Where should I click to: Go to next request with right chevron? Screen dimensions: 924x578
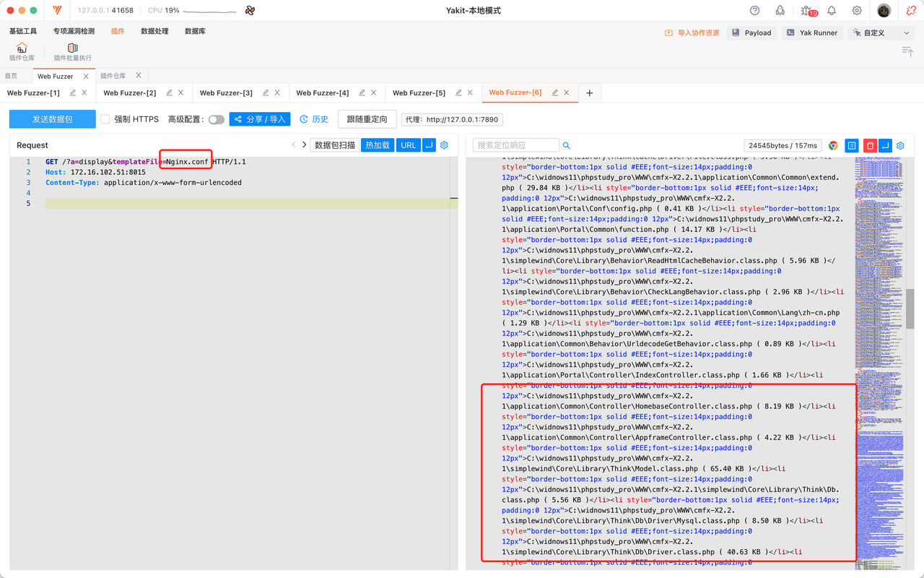click(304, 145)
